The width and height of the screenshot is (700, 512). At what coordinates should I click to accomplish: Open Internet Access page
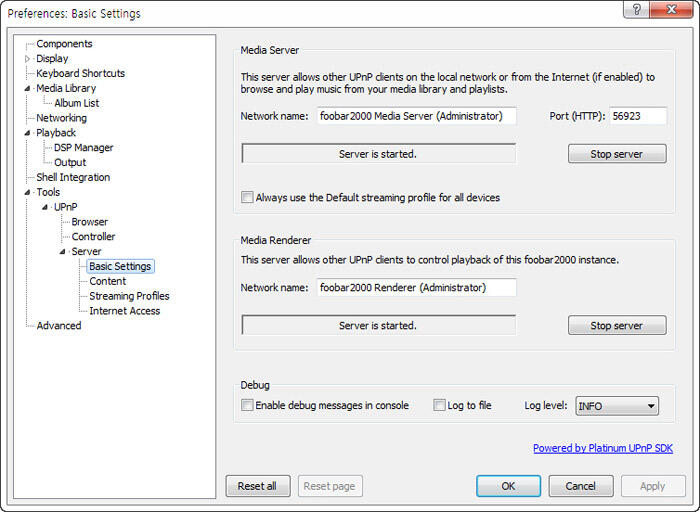(125, 311)
